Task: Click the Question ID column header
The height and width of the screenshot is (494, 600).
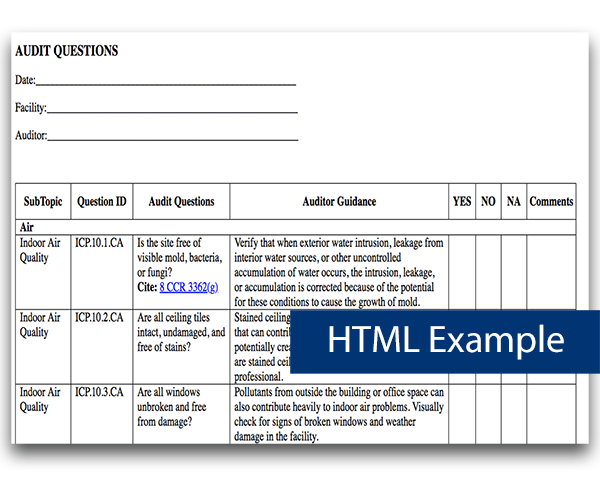Action: (101, 201)
